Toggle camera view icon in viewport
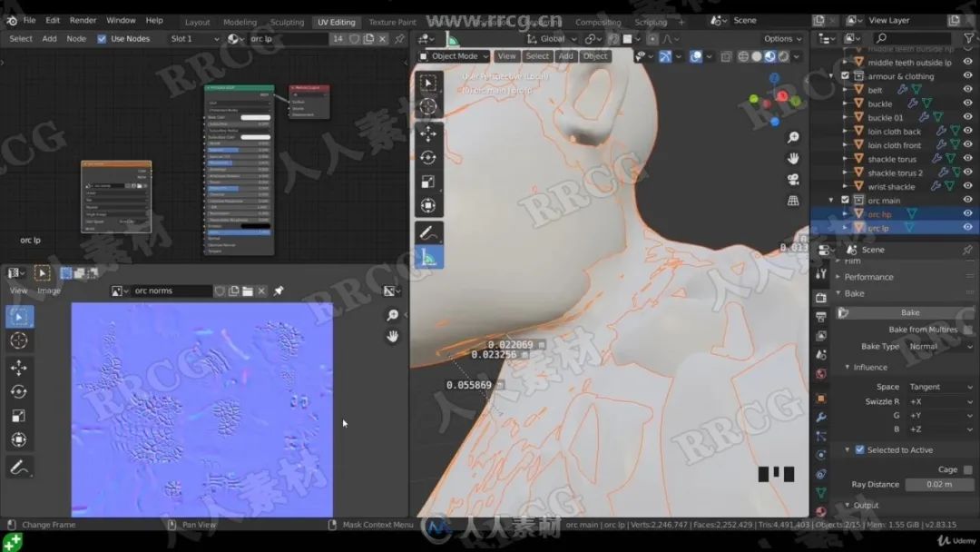Image resolution: width=980 pixels, height=552 pixels. (793, 180)
